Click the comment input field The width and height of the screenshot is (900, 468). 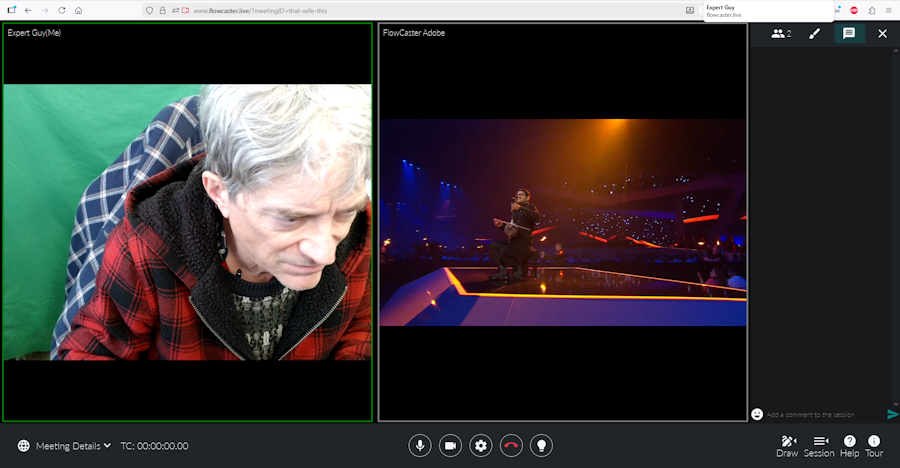pos(822,414)
